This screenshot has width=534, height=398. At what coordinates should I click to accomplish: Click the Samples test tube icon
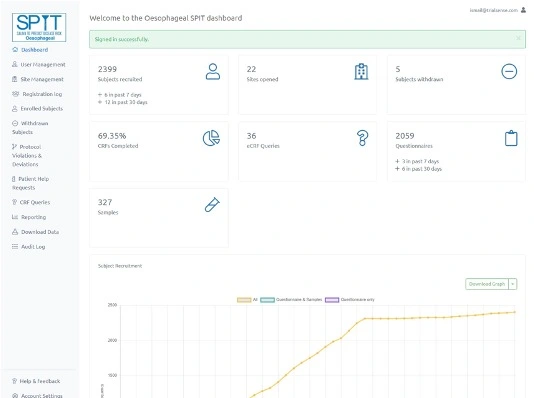point(212,204)
